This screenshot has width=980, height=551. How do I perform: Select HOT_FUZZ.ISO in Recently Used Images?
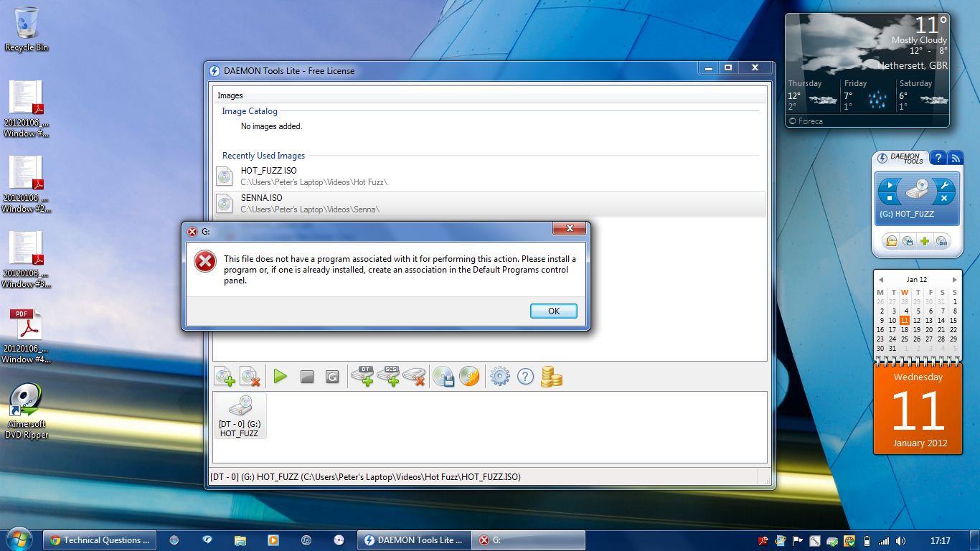(x=268, y=171)
